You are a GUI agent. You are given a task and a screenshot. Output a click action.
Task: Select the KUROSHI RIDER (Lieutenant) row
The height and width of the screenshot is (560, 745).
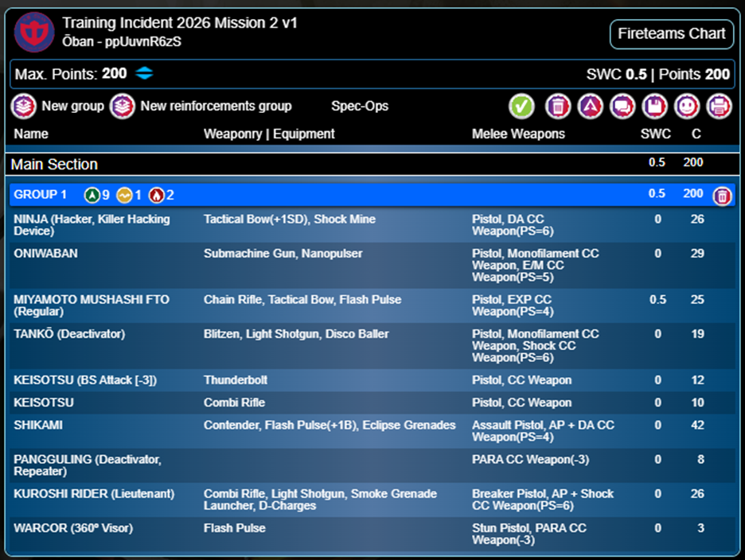[x=372, y=500]
